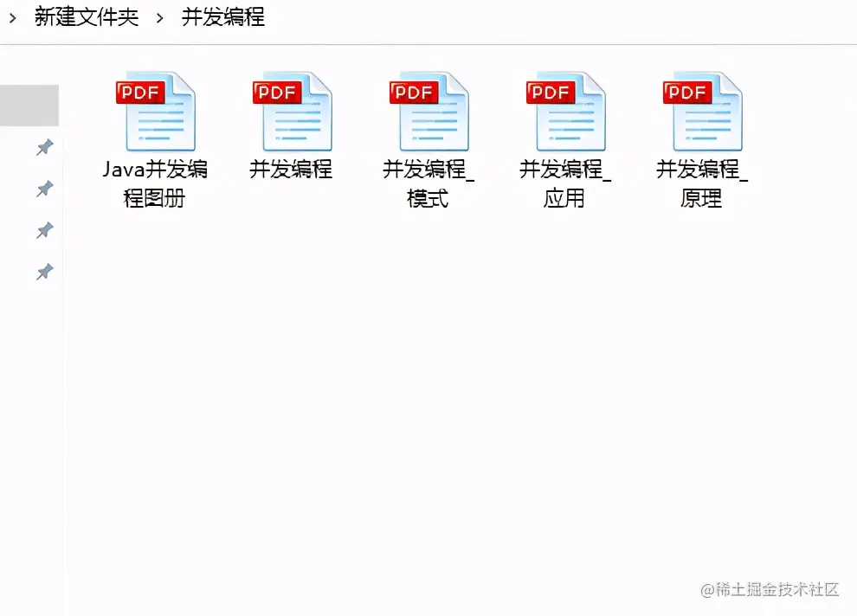The image size is (857, 616).
Task: Click the second pin icon in the sidebar
Action: tap(44, 189)
